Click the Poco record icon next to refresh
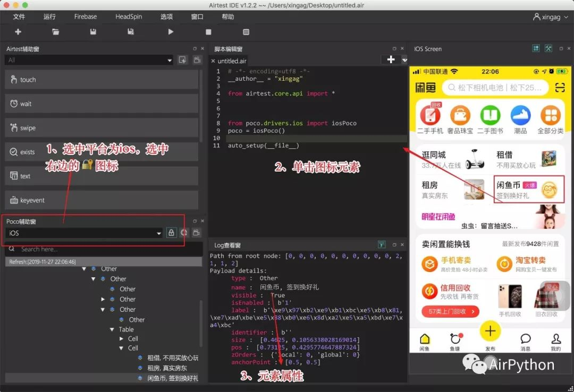The image size is (574, 392). [197, 233]
